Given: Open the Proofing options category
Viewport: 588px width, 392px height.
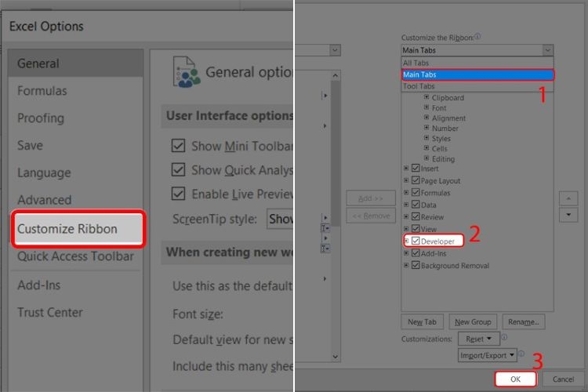Looking at the screenshot, I should coord(41,118).
